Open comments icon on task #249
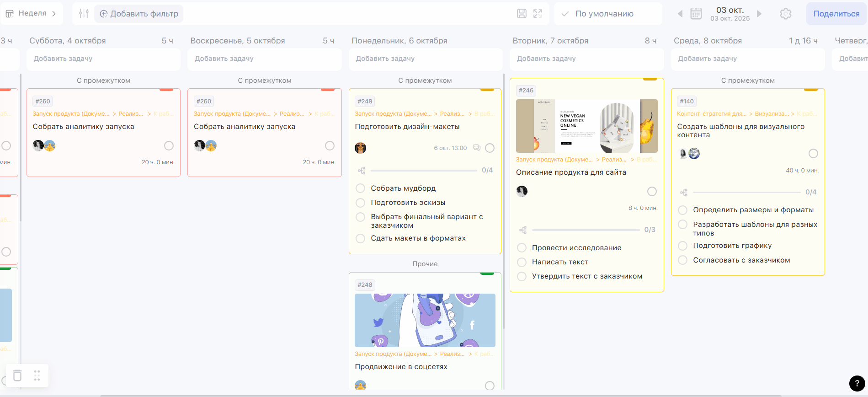868x397 pixels. tap(476, 148)
